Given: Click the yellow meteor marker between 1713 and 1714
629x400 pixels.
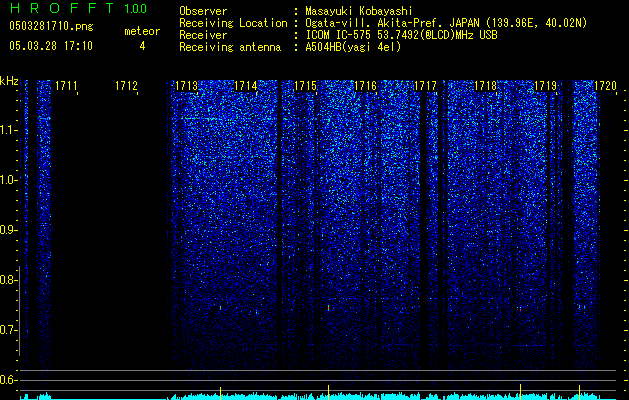Looking at the screenshot, I should click(220, 393).
